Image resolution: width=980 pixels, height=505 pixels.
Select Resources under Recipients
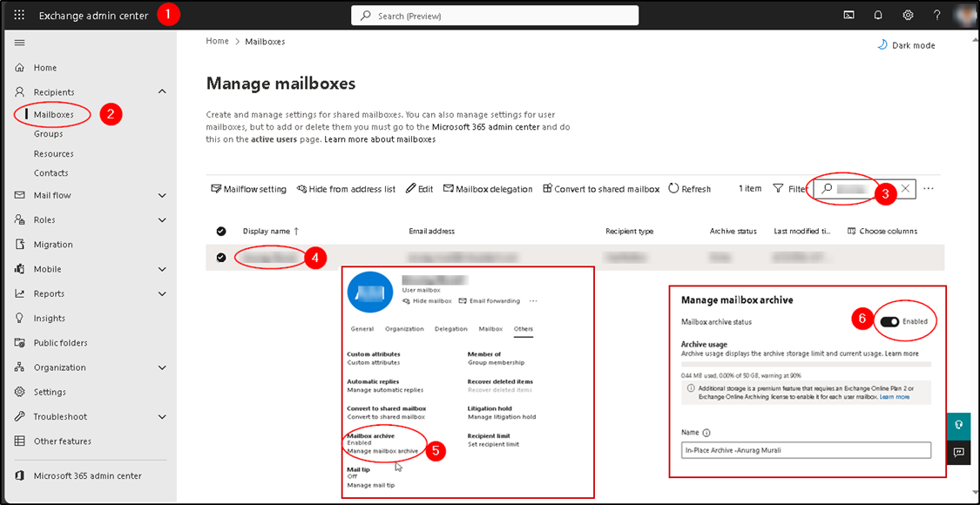[x=54, y=154]
